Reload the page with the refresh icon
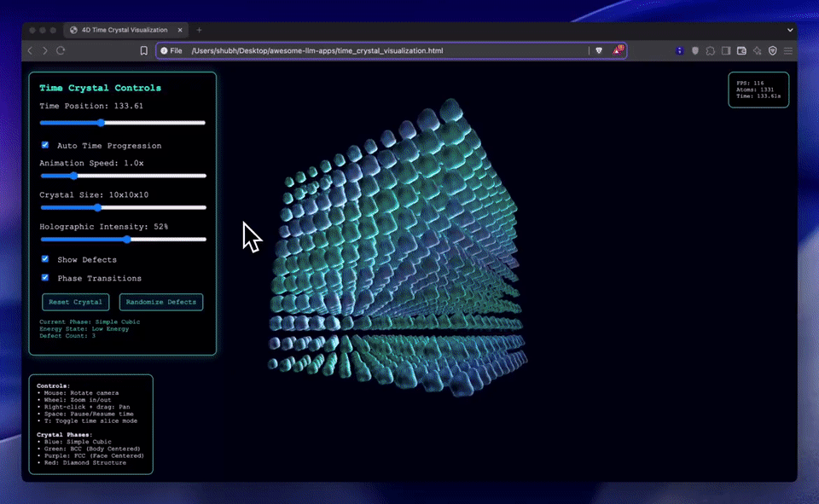Viewport: 819px width, 504px height. (x=61, y=51)
